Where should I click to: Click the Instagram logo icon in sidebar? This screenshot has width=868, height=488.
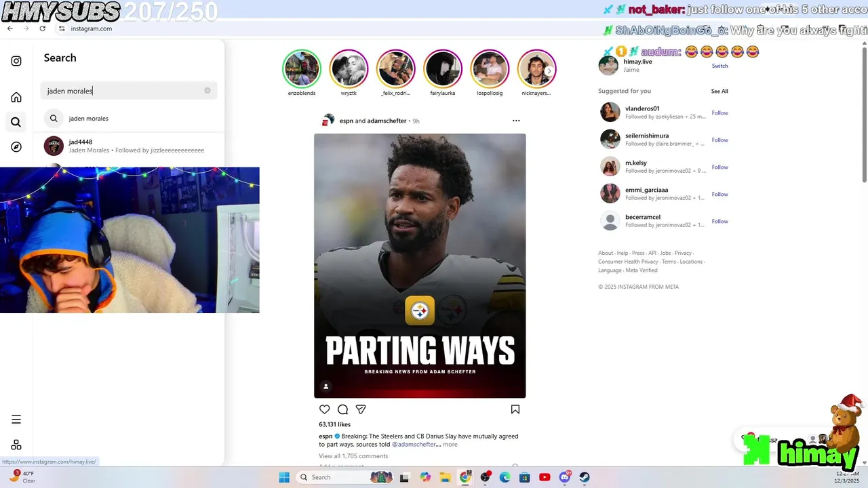[16, 61]
